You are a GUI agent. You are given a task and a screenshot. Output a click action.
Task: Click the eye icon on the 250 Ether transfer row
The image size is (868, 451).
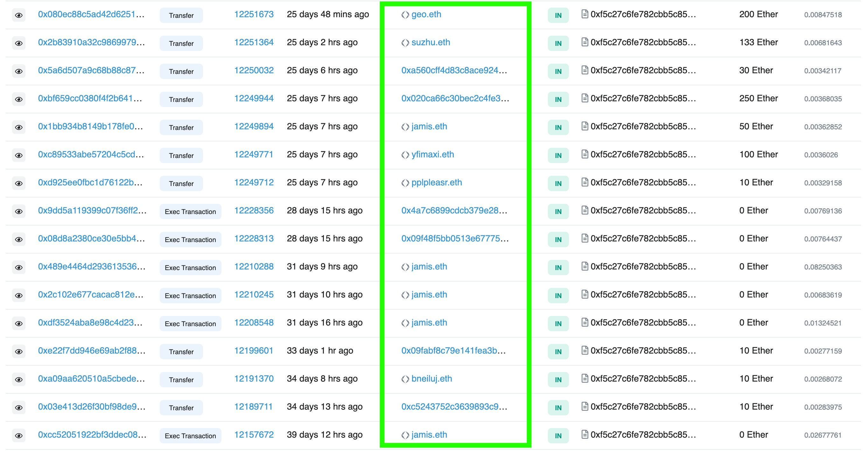click(x=19, y=99)
